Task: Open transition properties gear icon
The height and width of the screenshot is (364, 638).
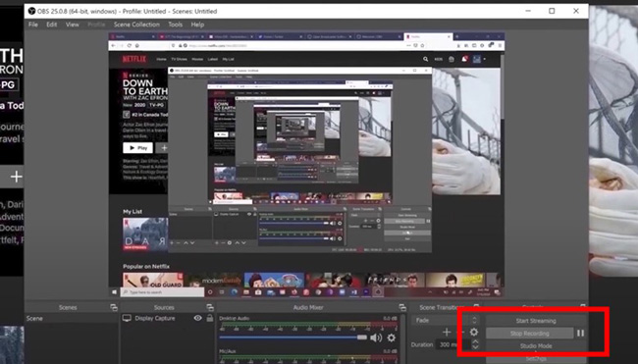Action: (x=474, y=333)
